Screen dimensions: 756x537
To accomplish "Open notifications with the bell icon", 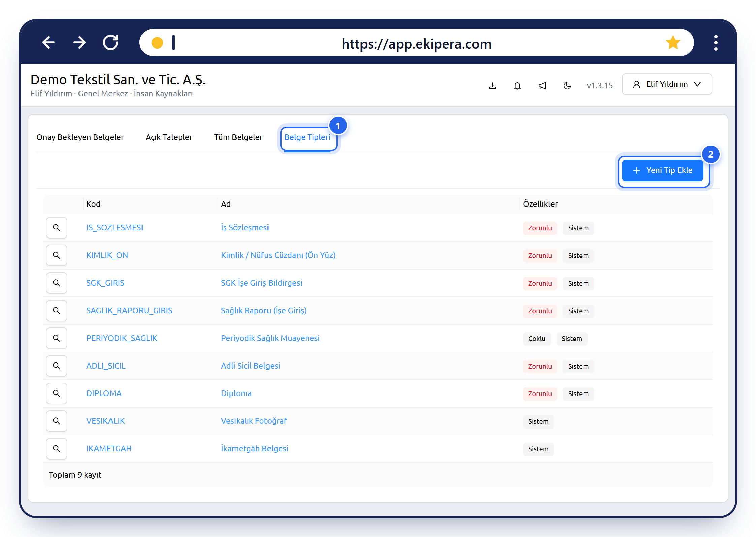I will (517, 86).
